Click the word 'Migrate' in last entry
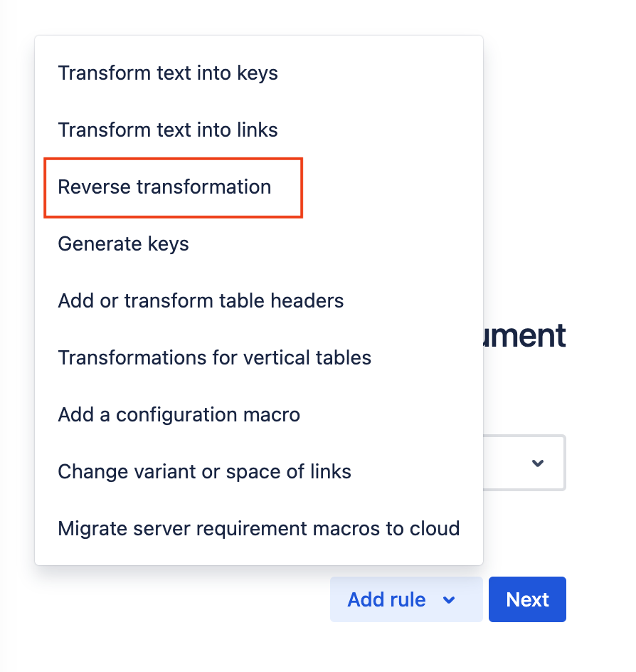This screenshot has height=672, width=636. coord(92,528)
